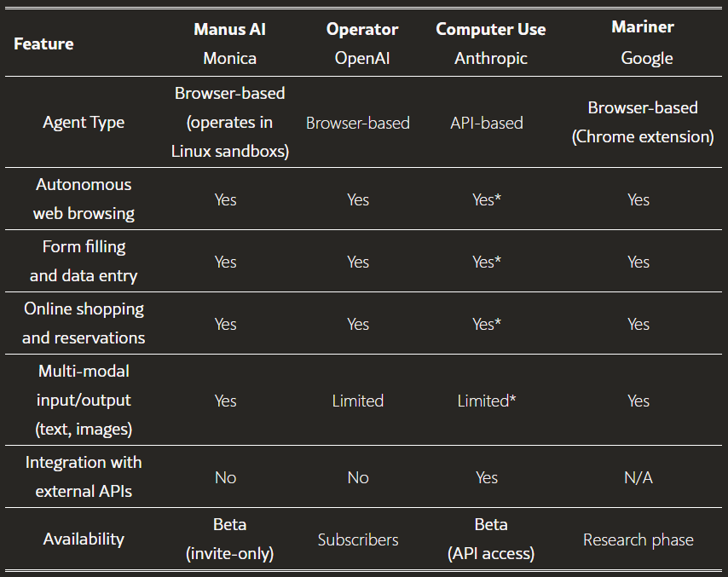Viewport: 728px width, 577px height.
Task: Click Integration with external APIs label
Action: [84, 476]
